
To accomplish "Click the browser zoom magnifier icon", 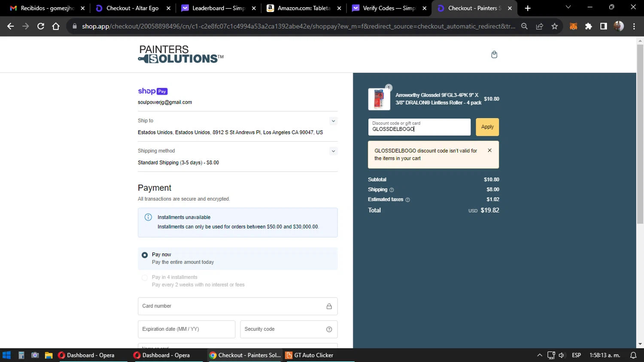I will (524, 26).
